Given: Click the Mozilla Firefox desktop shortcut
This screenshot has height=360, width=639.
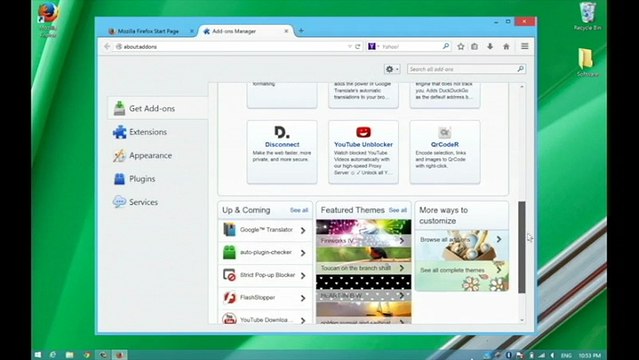Looking at the screenshot, I should coord(48,20).
